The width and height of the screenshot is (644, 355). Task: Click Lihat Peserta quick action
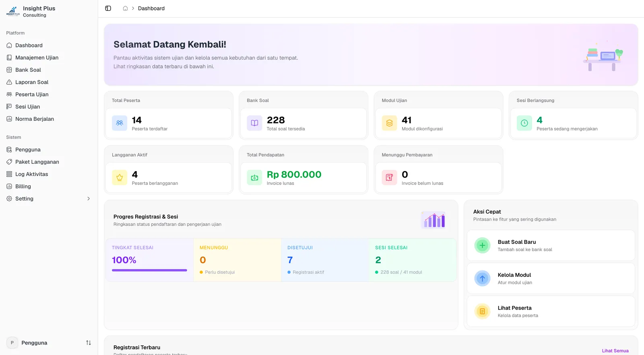point(551,312)
